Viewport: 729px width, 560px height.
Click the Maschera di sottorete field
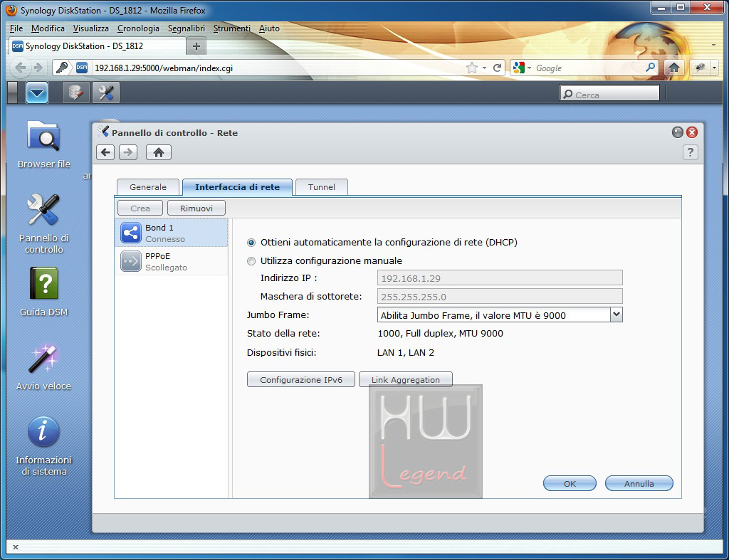click(500, 297)
